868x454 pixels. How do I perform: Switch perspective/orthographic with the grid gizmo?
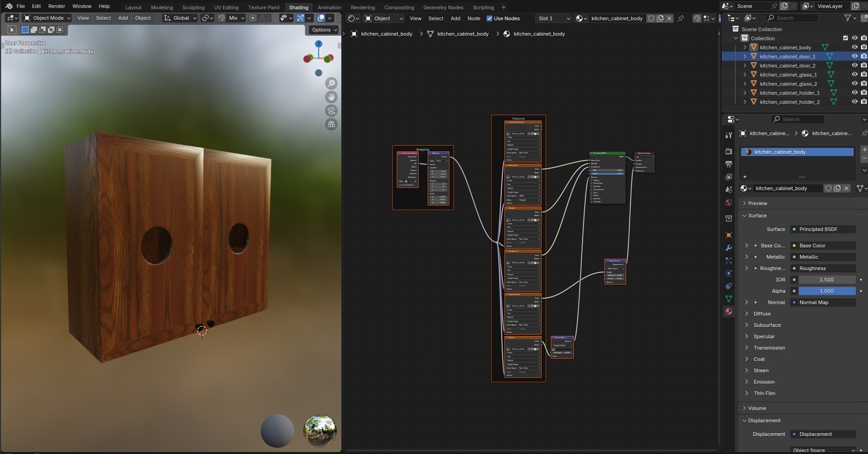point(331,124)
